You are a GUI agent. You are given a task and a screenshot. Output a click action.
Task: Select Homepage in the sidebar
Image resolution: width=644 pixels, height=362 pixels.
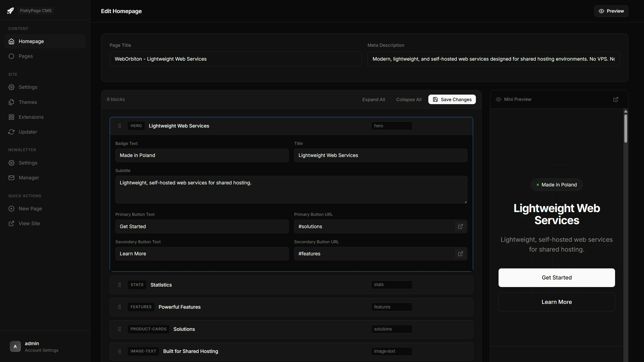pos(31,41)
